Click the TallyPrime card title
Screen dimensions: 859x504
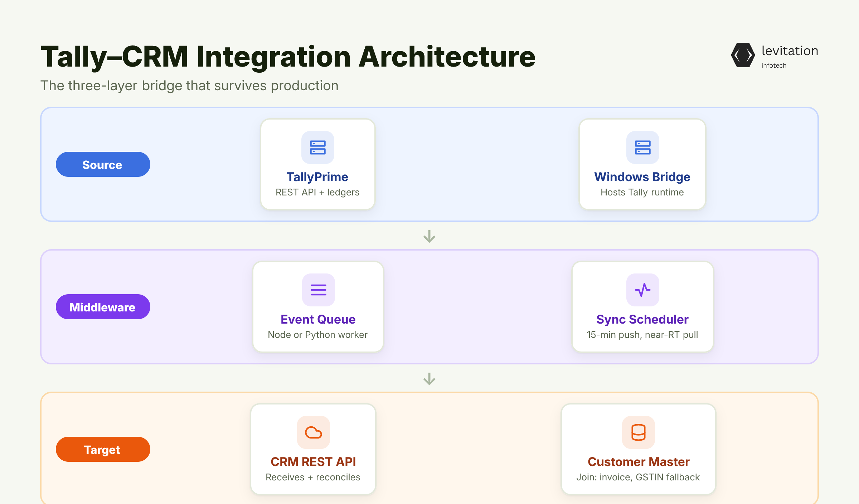click(317, 177)
